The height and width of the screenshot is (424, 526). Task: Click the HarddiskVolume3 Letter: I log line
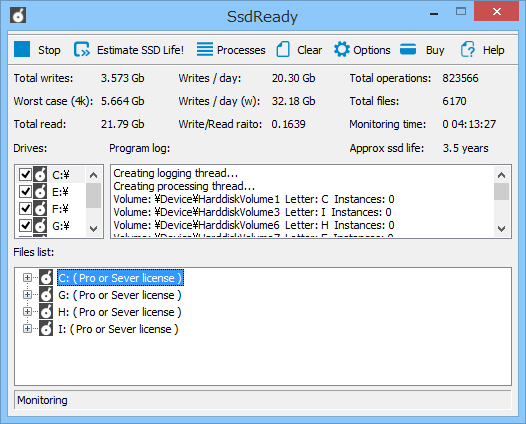tap(252, 212)
